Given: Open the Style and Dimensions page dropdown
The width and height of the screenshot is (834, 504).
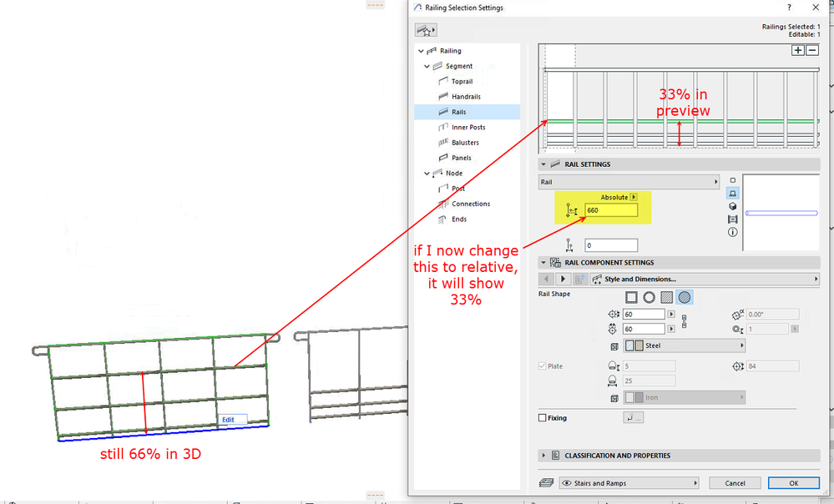Looking at the screenshot, I should coord(705,279).
